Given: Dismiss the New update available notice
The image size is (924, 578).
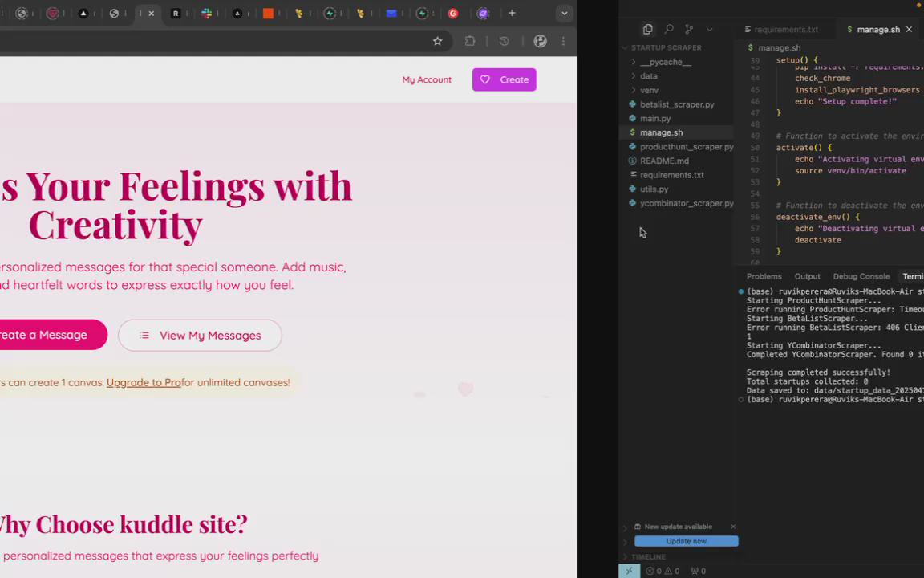Looking at the screenshot, I should (733, 527).
